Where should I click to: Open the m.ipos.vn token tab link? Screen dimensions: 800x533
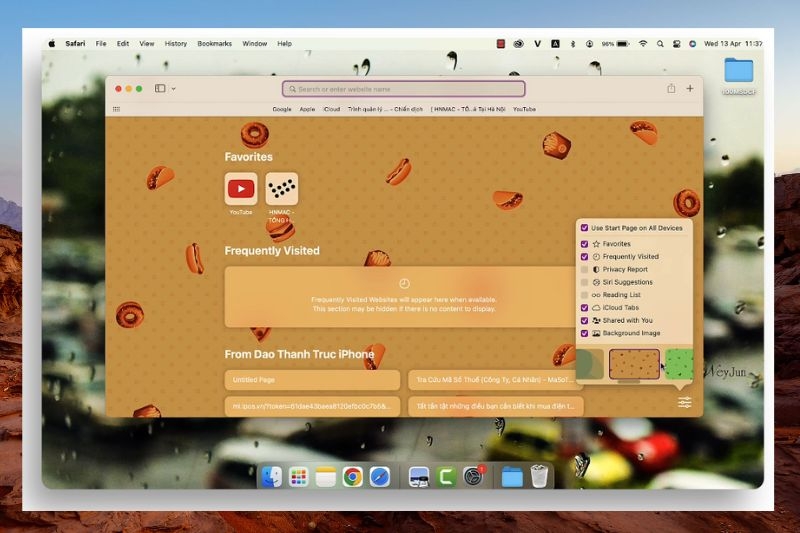(x=312, y=407)
